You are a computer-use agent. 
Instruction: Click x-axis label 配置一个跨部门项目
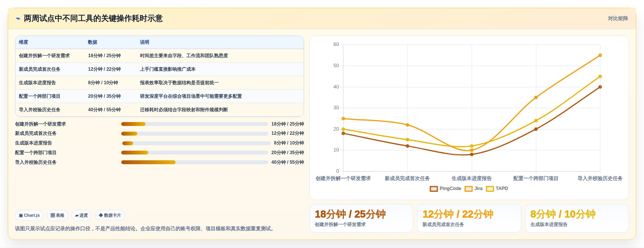pos(536,178)
